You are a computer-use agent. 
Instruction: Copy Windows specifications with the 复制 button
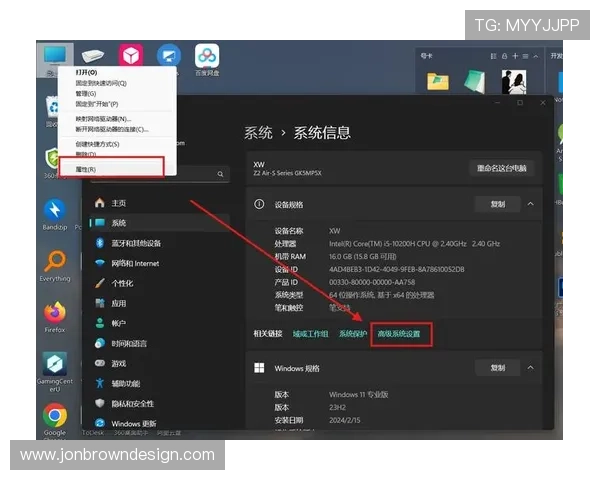tap(497, 368)
